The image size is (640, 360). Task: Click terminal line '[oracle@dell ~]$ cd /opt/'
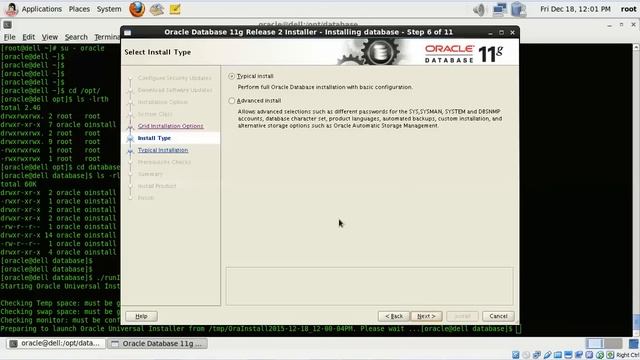[x=50, y=91]
